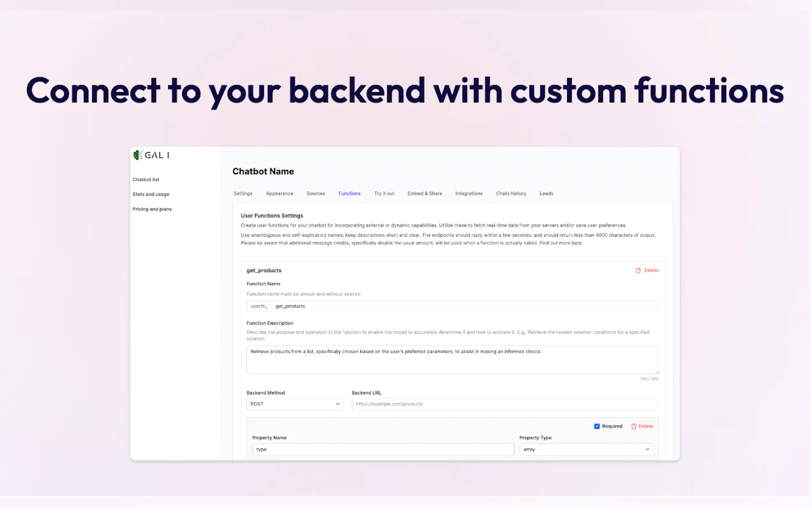This screenshot has height=508, width=812.
Task: Click the trash icon beside get_products
Action: [638, 270]
